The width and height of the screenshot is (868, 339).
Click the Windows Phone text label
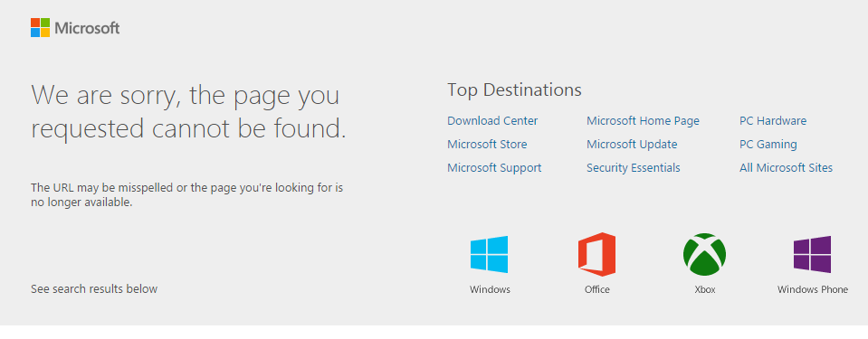(812, 289)
